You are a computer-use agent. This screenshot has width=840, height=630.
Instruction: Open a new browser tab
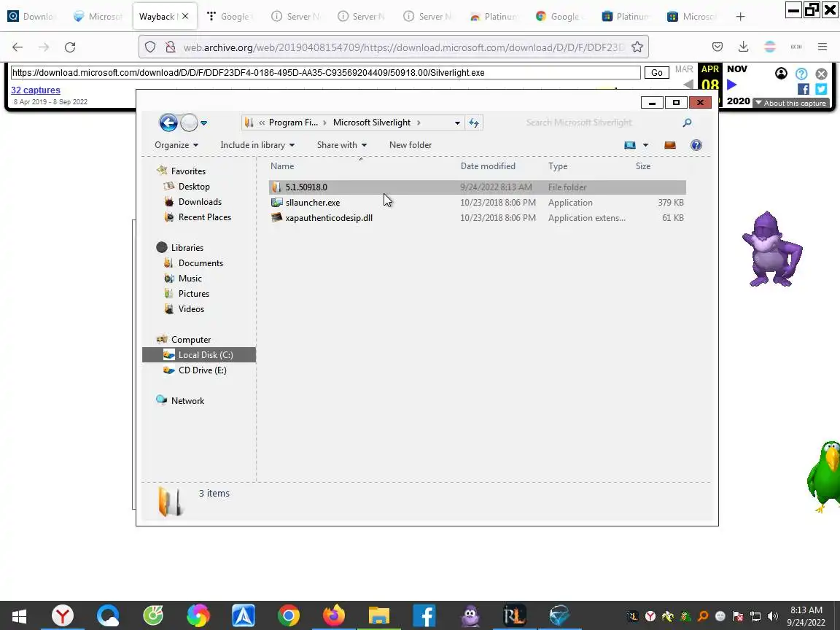click(740, 17)
